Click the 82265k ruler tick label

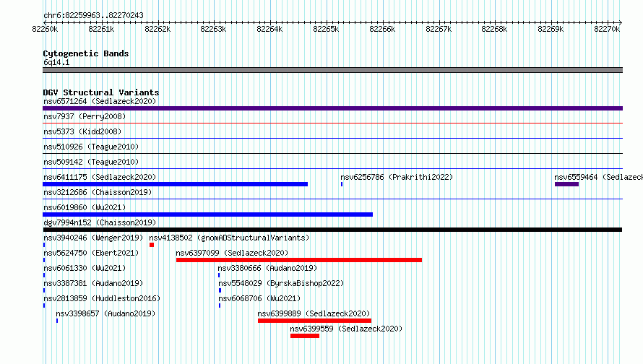click(x=326, y=29)
